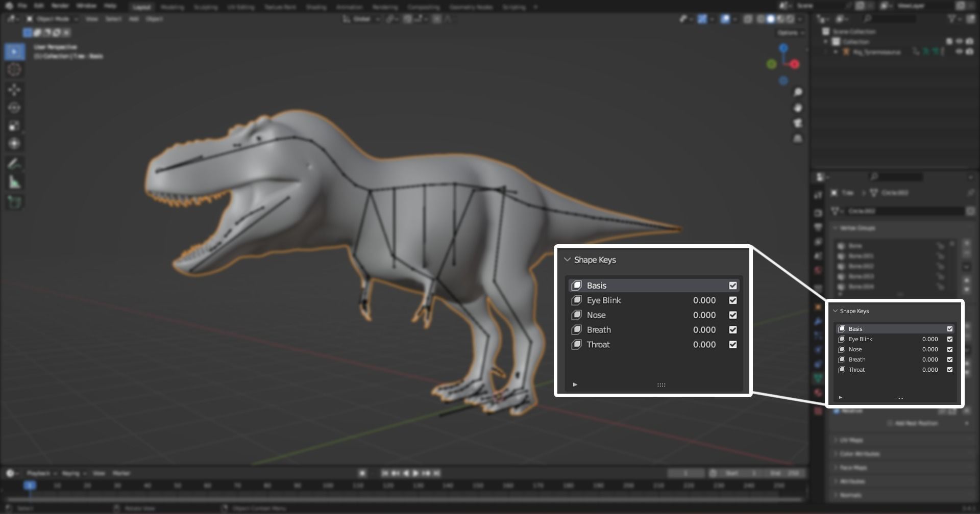980x514 pixels.
Task: Click the timeline play button
Action: (416, 473)
